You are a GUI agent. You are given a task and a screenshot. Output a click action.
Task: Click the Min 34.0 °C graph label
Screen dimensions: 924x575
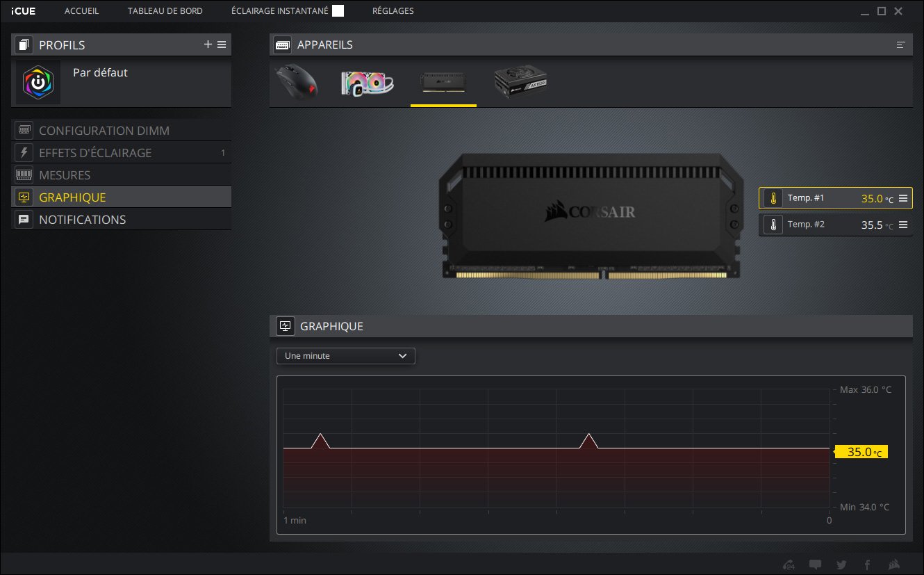[864, 508]
